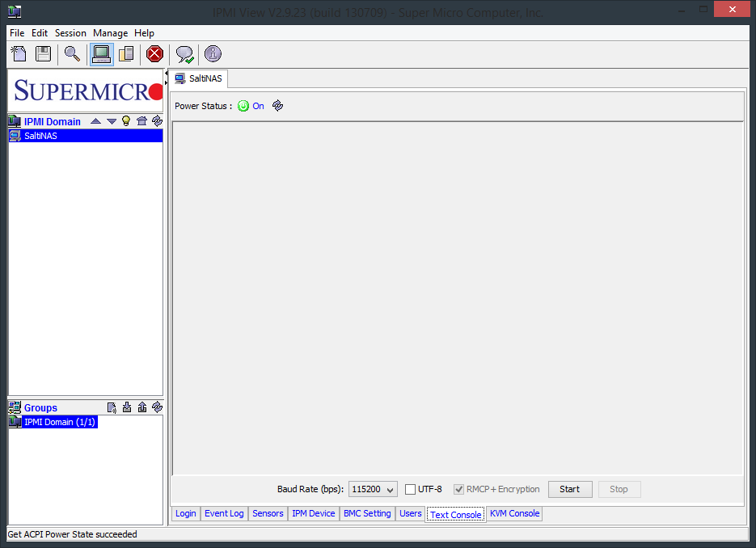This screenshot has width=756, height=548.
Task: Open the purple info icon
Action: point(213,53)
